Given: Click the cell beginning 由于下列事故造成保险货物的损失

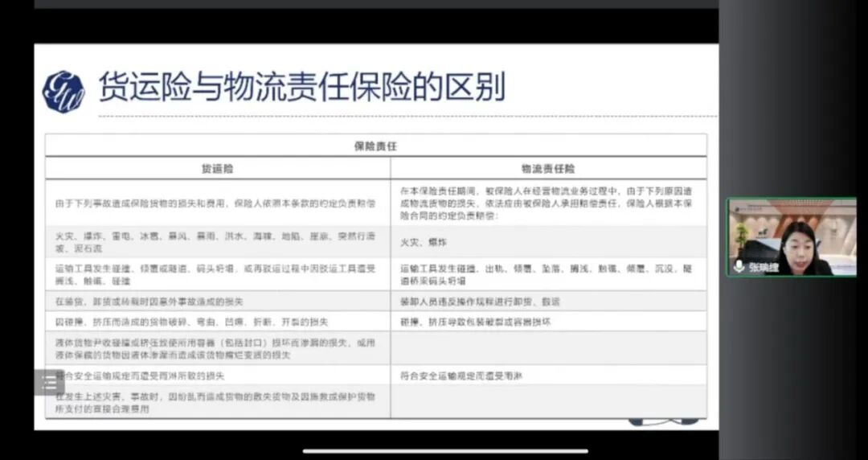Looking at the screenshot, I should click(x=218, y=203).
